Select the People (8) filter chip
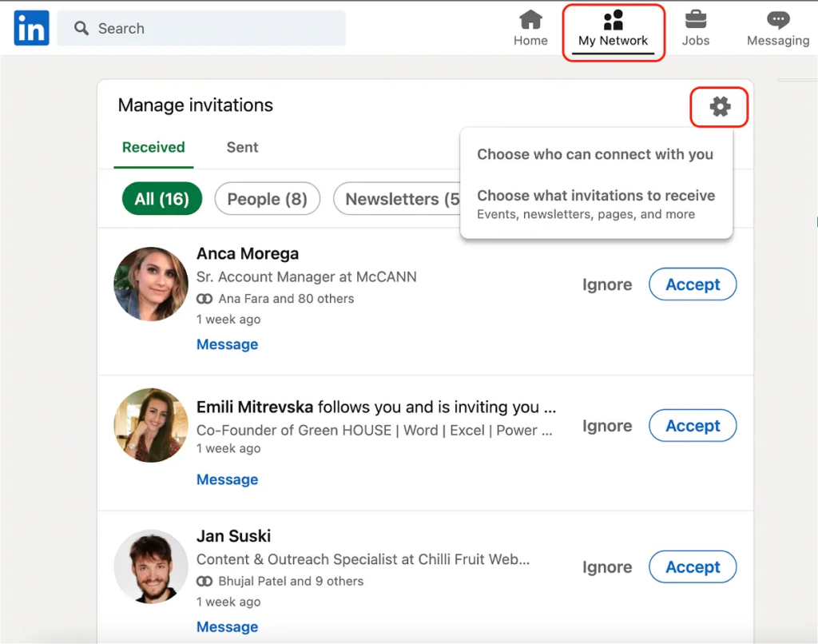 pyautogui.click(x=267, y=199)
